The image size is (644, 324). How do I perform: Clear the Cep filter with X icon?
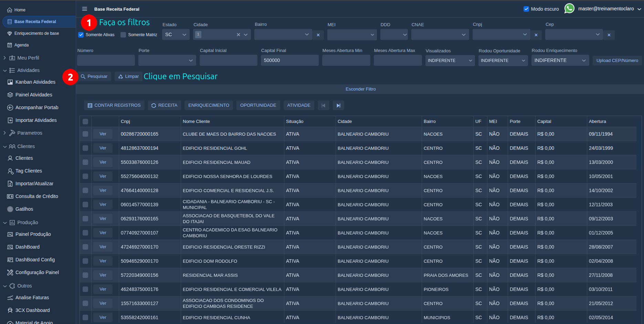pyautogui.click(x=609, y=35)
